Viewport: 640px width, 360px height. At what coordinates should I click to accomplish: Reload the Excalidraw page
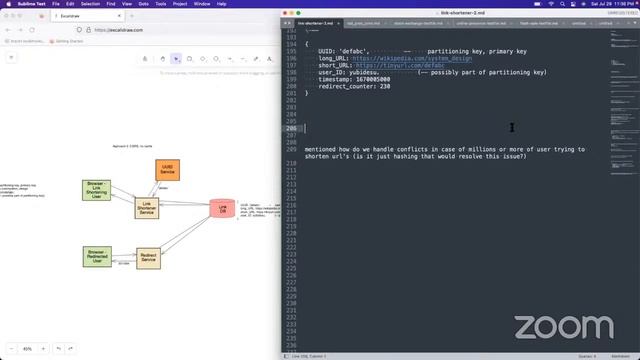point(32,30)
